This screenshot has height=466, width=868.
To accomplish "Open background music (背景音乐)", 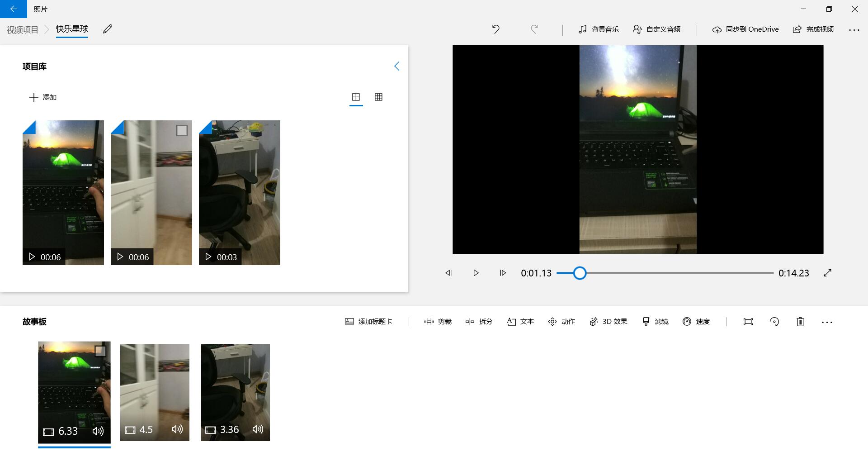I will 599,29.
